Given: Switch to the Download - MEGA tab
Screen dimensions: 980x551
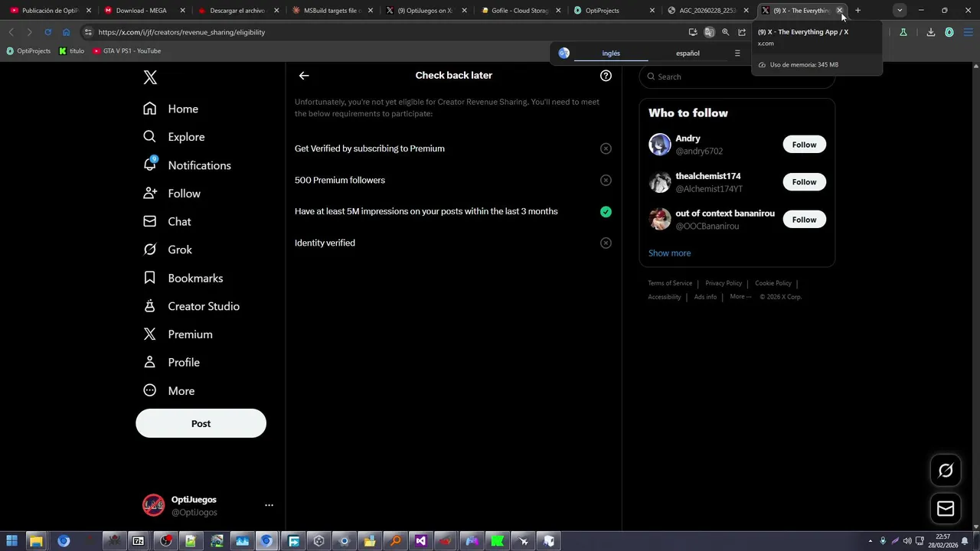Looking at the screenshot, I should click(x=142, y=11).
